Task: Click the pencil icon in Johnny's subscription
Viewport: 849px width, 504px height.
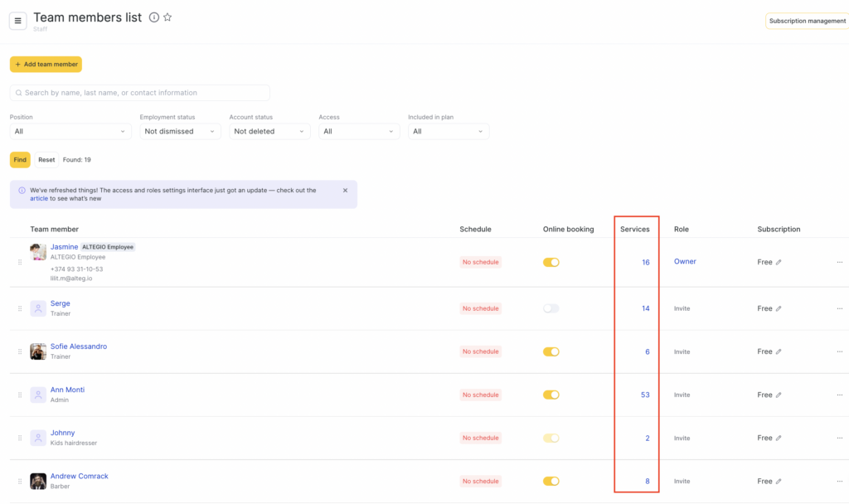Action: point(779,438)
